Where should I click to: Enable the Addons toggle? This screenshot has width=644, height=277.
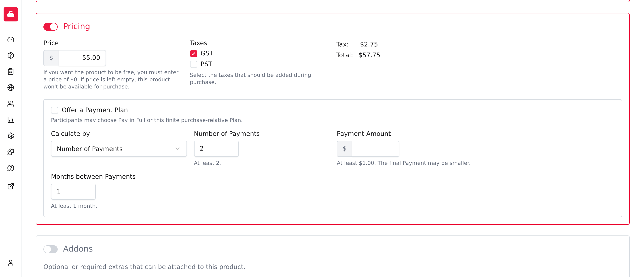51,249
